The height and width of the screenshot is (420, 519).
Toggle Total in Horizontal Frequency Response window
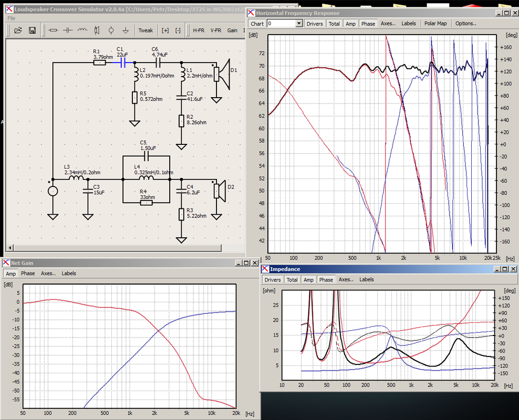click(334, 24)
